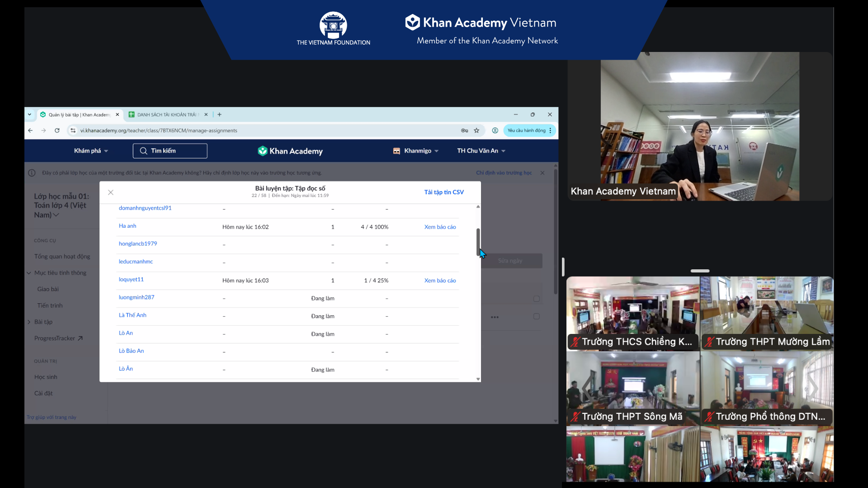Viewport: 868px width, 488px height.
Task: Bookmark page with star icon
Action: click(x=476, y=131)
